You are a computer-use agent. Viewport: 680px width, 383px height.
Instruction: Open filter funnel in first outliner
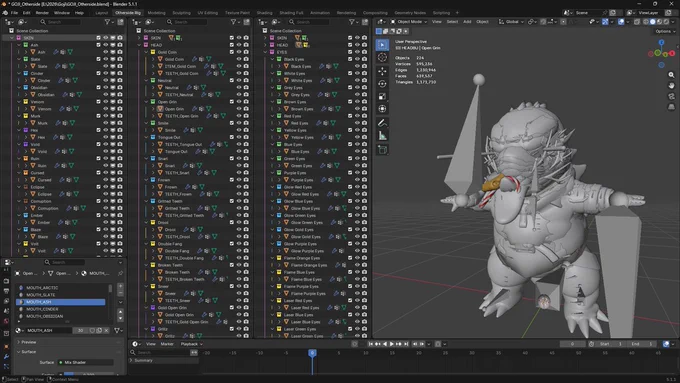107,22
